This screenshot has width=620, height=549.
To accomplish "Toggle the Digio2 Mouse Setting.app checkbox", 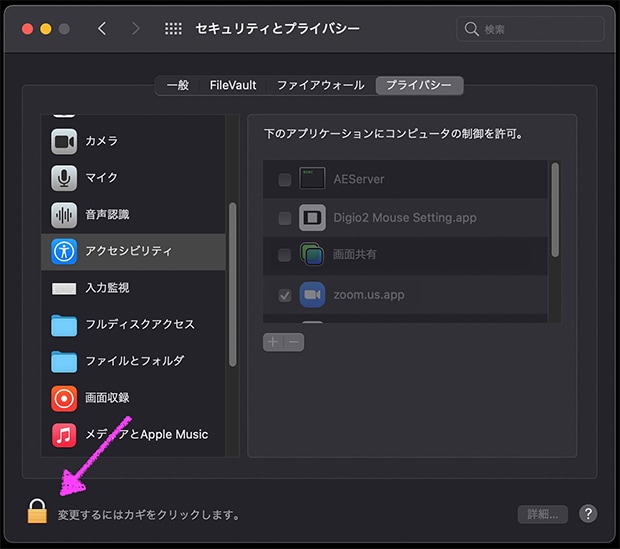I will [x=285, y=218].
